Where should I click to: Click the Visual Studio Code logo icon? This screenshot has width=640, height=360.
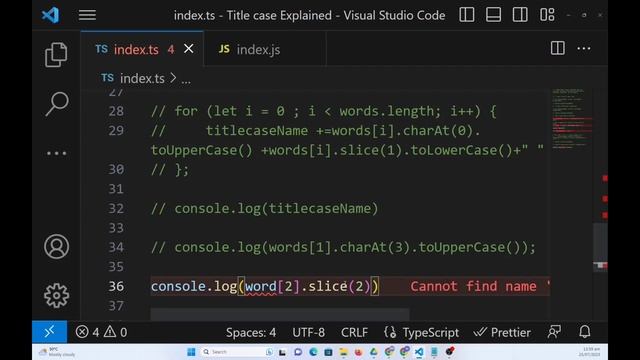coord(51,16)
